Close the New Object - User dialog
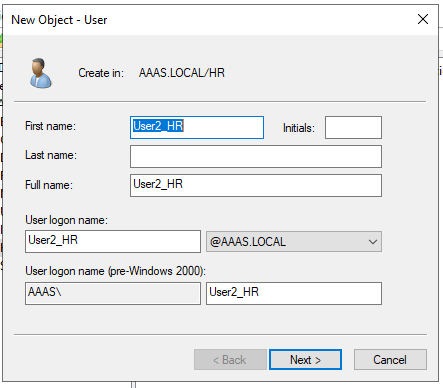The image size is (443, 388). point(423,19)
